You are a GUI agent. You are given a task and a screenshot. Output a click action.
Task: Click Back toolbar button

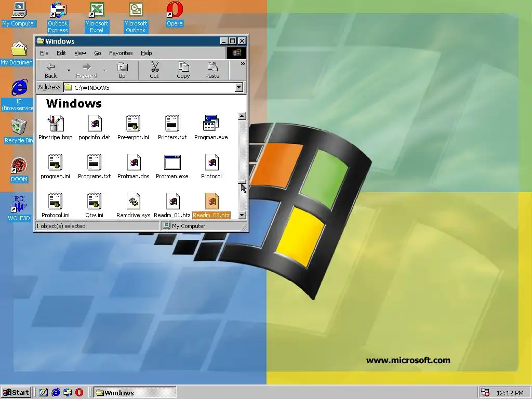50,71
